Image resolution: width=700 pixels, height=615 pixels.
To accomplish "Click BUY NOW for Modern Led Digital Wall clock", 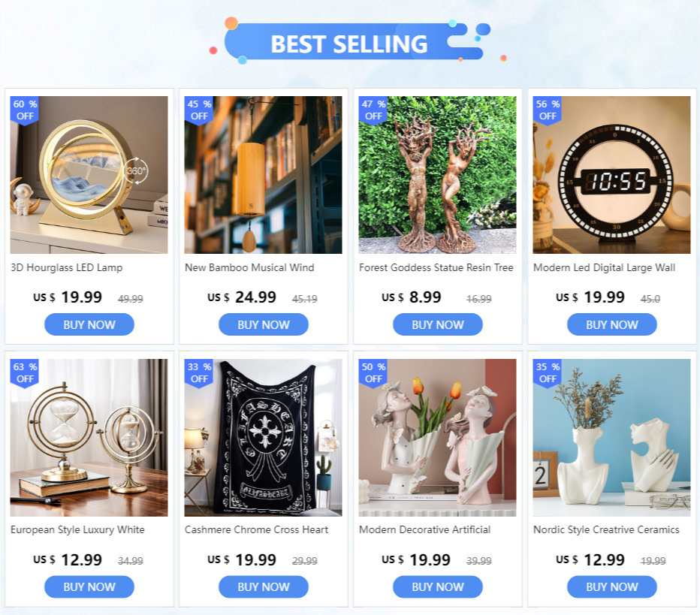I will pos(612,324).
